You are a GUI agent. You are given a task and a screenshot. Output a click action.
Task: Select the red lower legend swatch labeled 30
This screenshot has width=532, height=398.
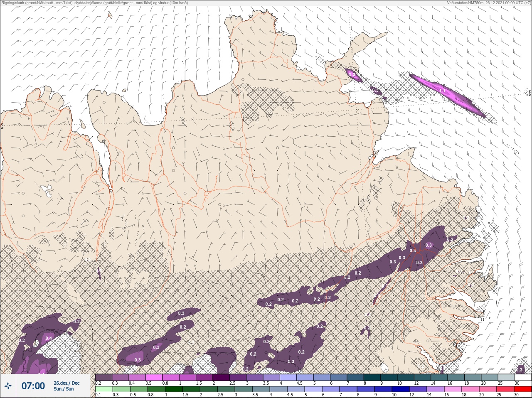tap(523, 389)
